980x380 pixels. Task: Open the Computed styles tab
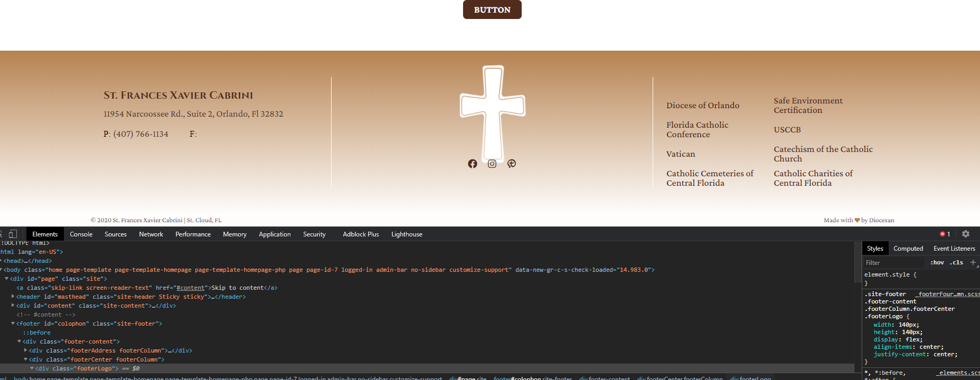pos(908,249)
